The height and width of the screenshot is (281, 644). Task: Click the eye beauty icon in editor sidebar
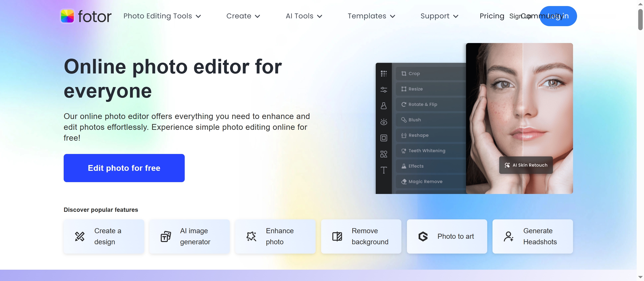pos(384,122)
